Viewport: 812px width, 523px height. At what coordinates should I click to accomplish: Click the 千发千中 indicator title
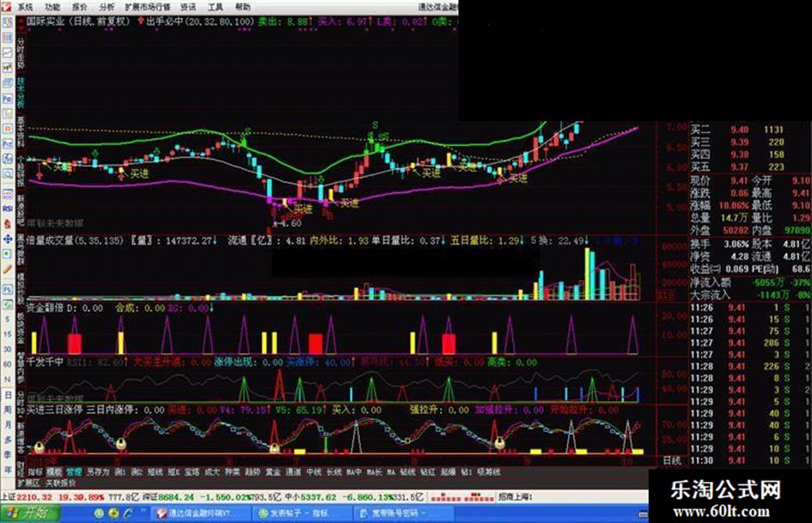coord(46,362)
